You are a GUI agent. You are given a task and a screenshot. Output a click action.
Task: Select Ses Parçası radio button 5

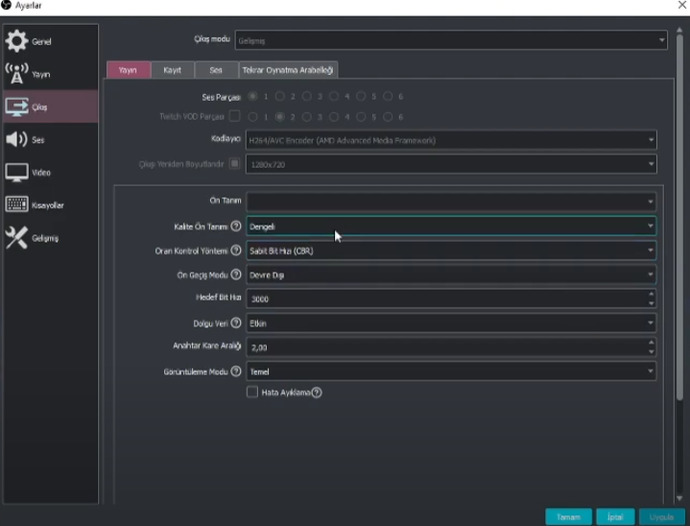click(361, 96)
